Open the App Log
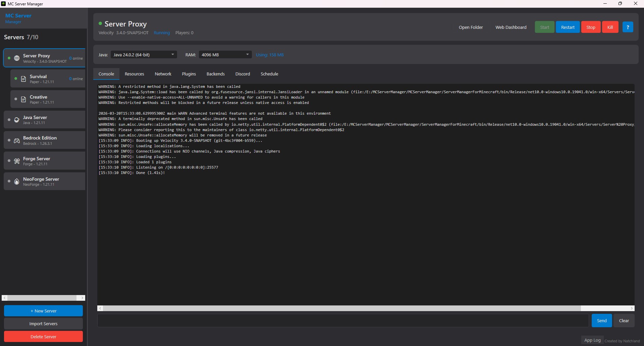The width and height of the screenshot is (644, 346). pyautogui.click(x=592, y=340)
